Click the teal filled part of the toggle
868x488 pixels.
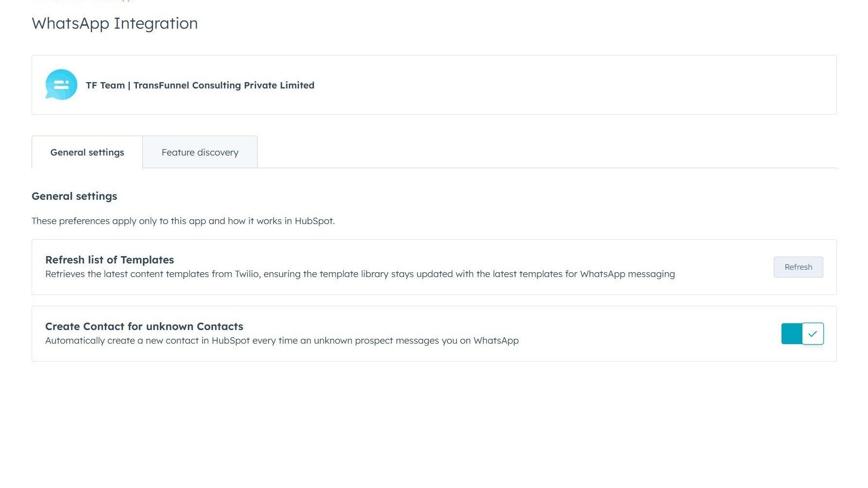pos(791,334)
